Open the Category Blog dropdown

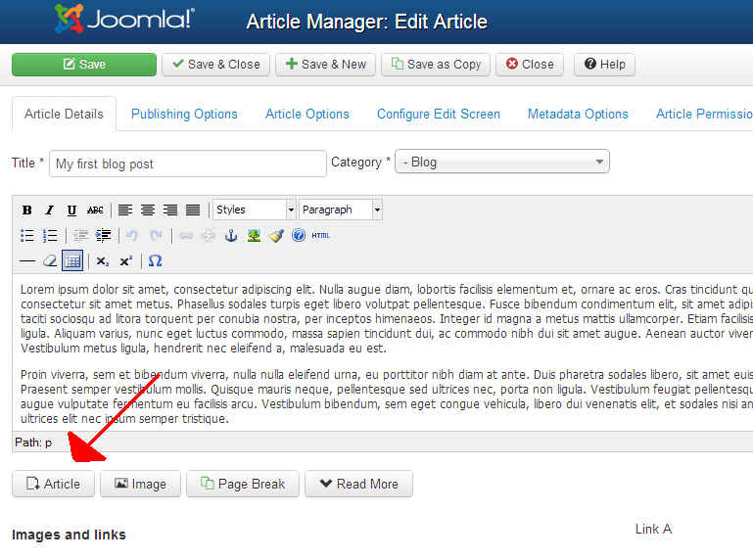click(x=502, y=162)
